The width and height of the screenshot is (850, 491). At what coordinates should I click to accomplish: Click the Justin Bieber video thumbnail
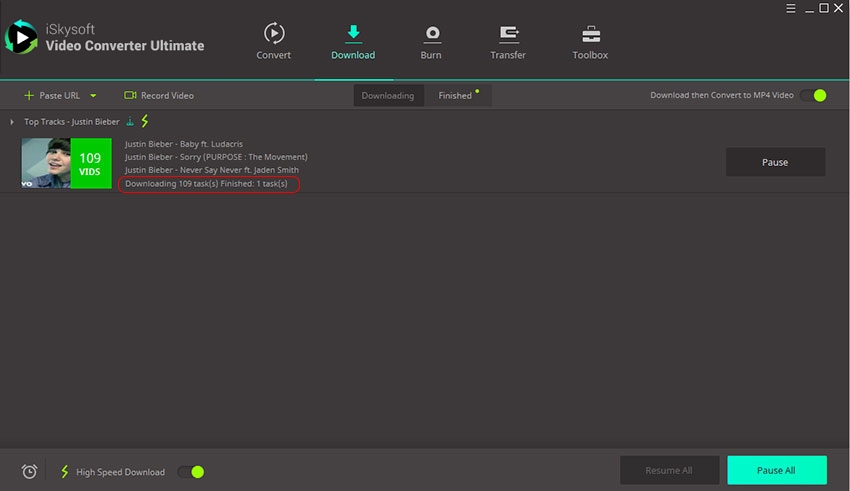click(x=46, y=163)
